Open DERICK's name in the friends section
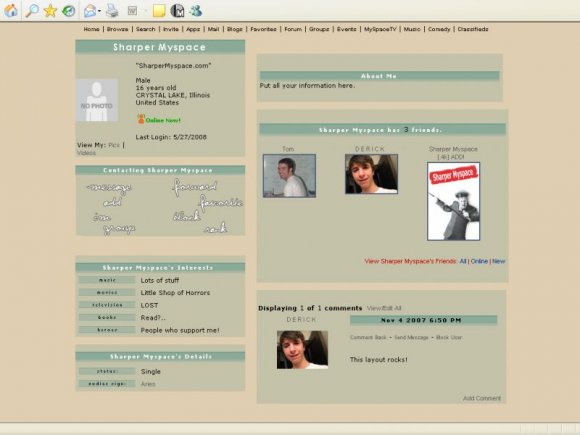Viewport: 580px width, 435px height. click(370, 149)
